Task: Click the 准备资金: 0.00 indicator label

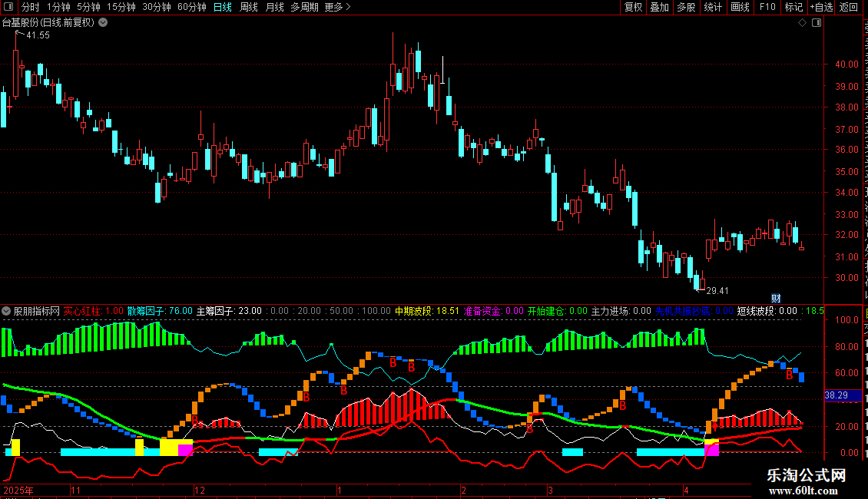Action: tap(494, 311)
